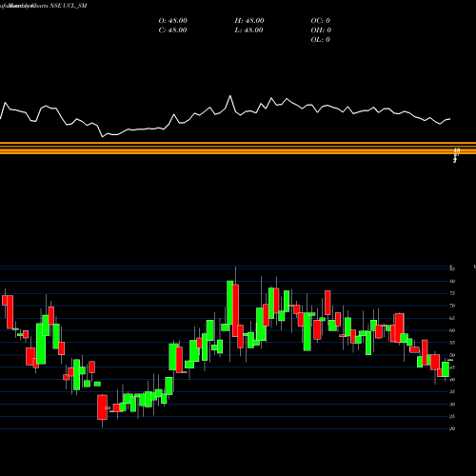Click the 'OC: 0' readout

(321, 21)
